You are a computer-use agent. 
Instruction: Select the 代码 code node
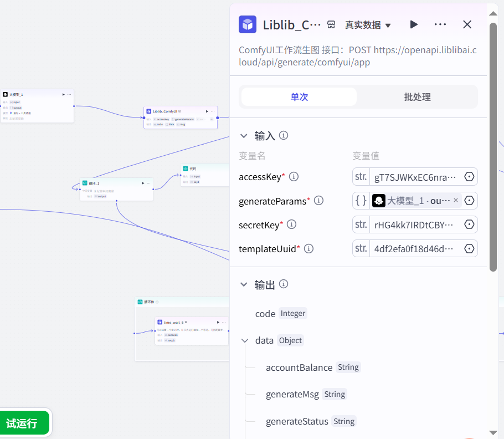[205, 175]
